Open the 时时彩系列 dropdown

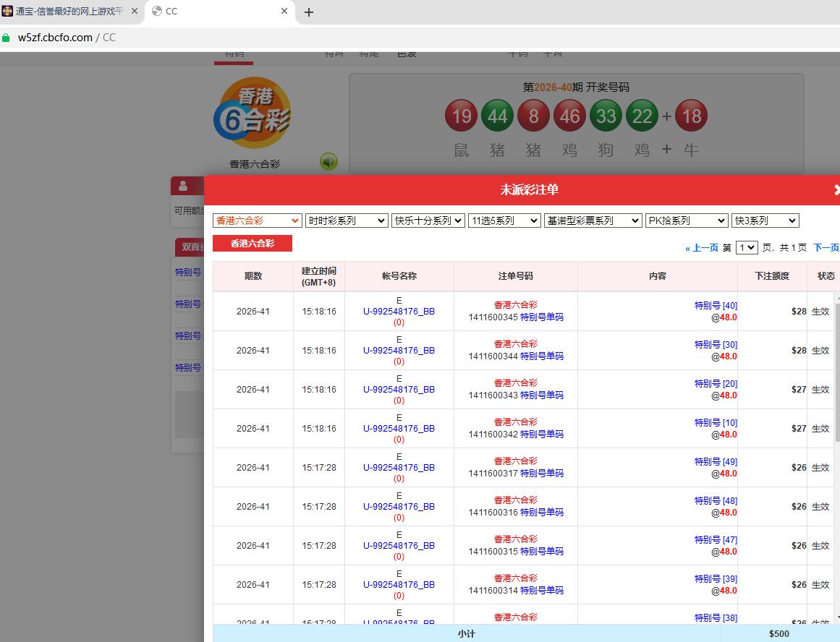(x=347, y=221)
